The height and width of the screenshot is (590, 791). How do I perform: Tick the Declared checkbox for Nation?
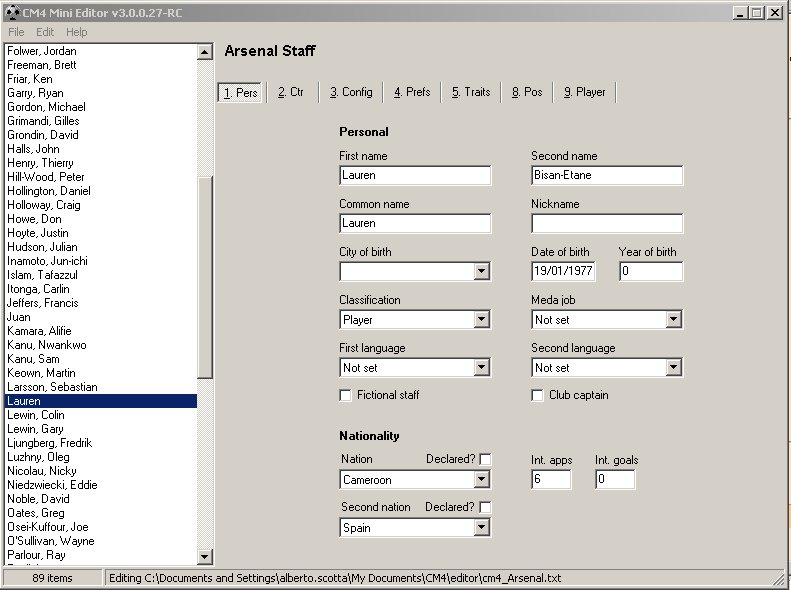coord(485,459)
